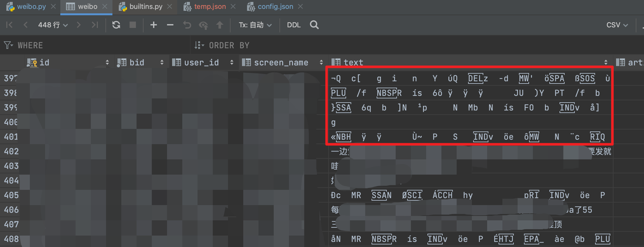644x247 pixels.
Task: Click the ORDER BY sort icon
Action: coord(199,45)
